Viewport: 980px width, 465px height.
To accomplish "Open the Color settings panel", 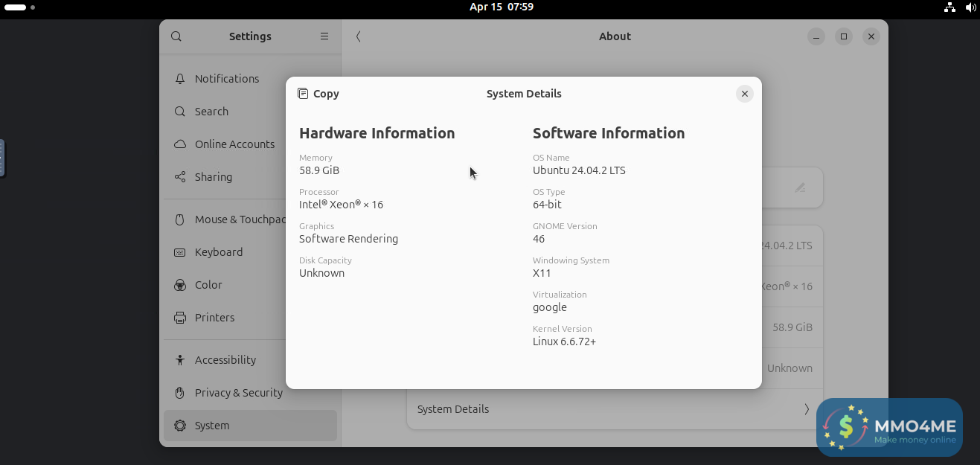I will point(208,285).
